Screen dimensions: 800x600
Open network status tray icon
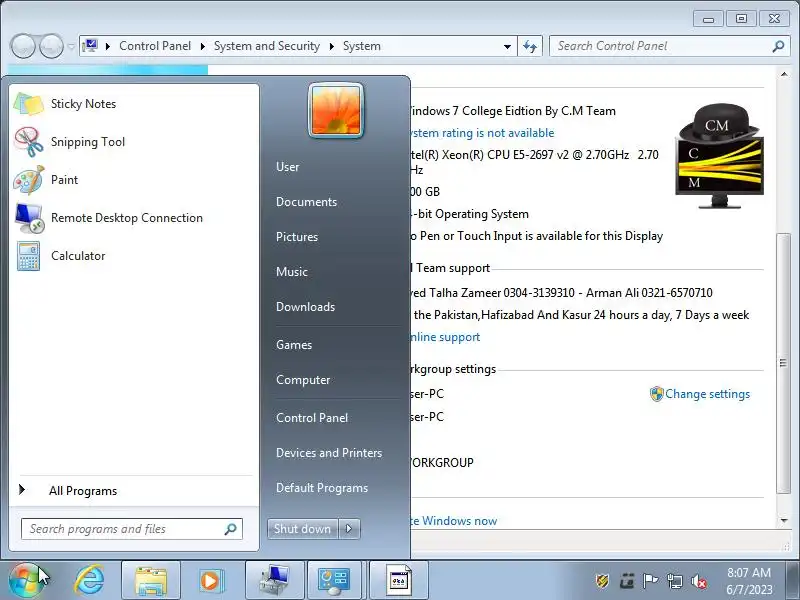tap(674, 581)
